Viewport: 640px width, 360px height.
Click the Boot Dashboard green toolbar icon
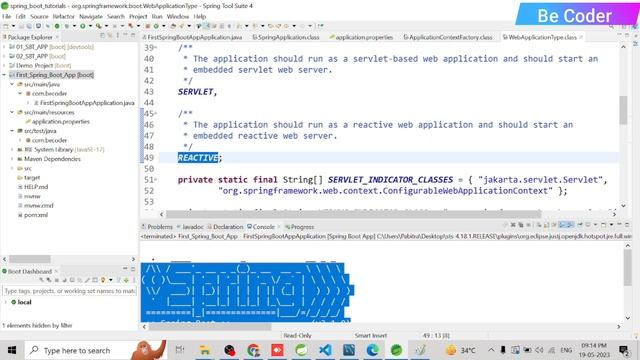point(57,26)
